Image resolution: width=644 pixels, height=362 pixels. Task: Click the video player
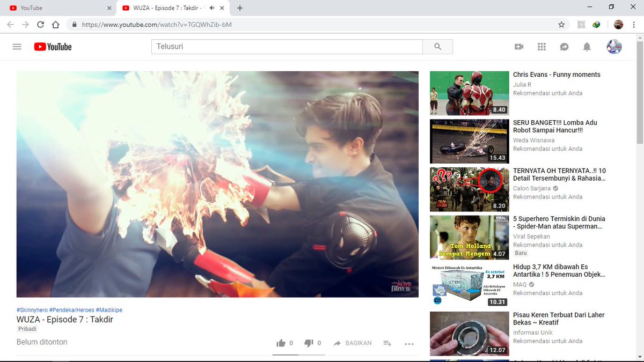(x=217, y=184)
